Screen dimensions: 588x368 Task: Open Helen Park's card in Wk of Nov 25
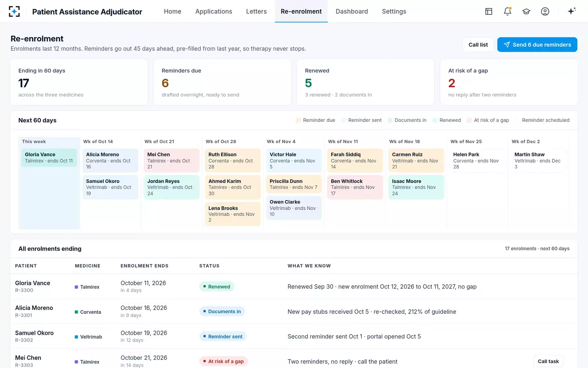click(478, 161)
